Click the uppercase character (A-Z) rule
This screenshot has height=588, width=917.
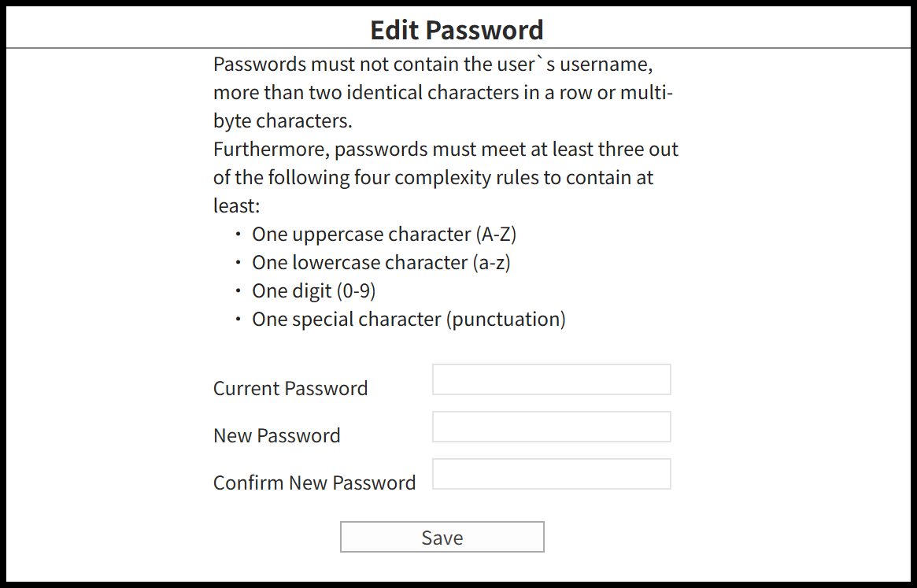point(384,235)
